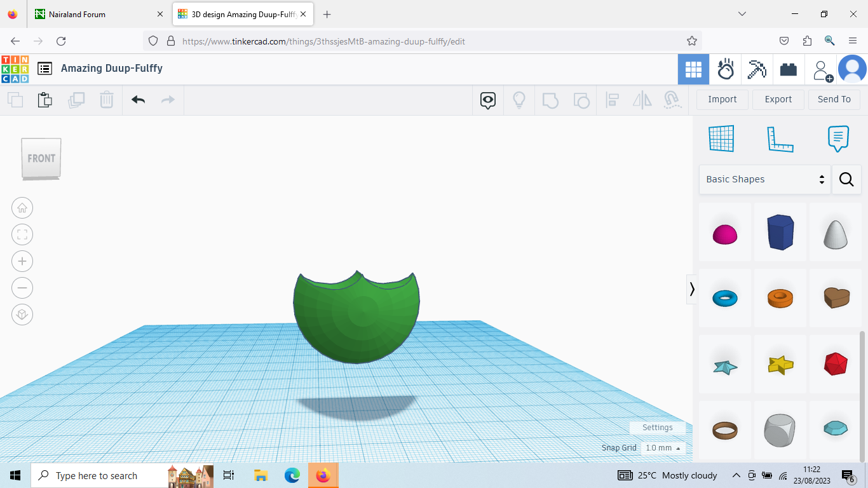Click the Import button
The image size is (868, 488).
722,100
